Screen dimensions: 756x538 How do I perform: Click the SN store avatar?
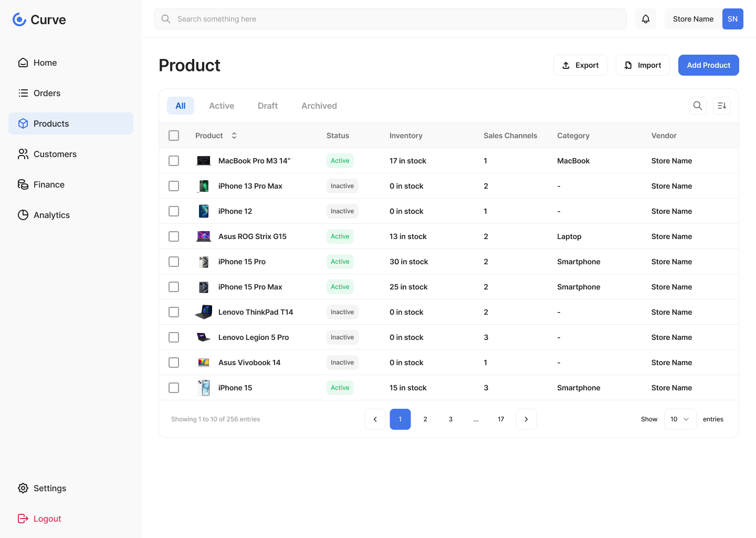[x=733, y=19]
